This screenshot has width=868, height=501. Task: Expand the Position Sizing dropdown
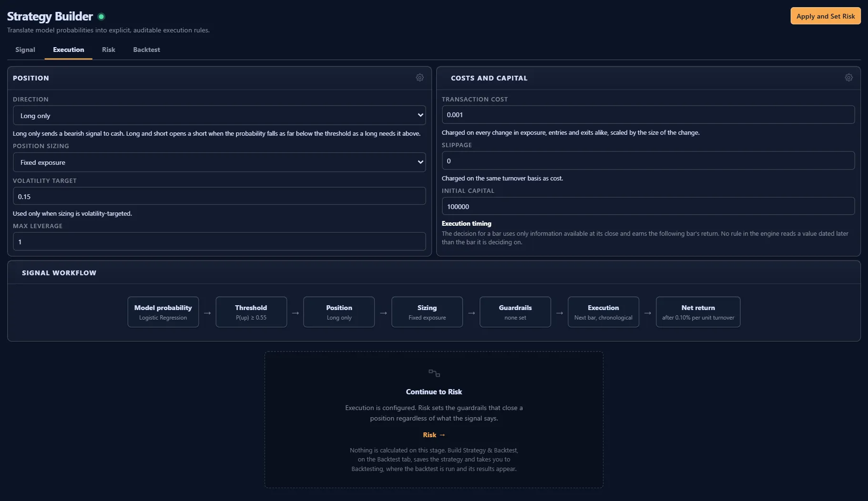click(219, 162)
